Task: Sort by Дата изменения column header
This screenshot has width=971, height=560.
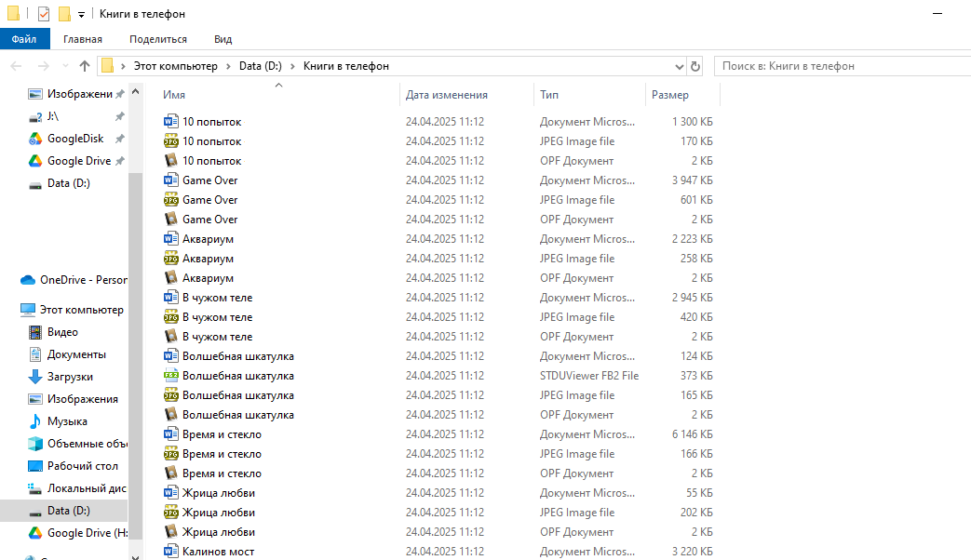Action: (447, 95)
